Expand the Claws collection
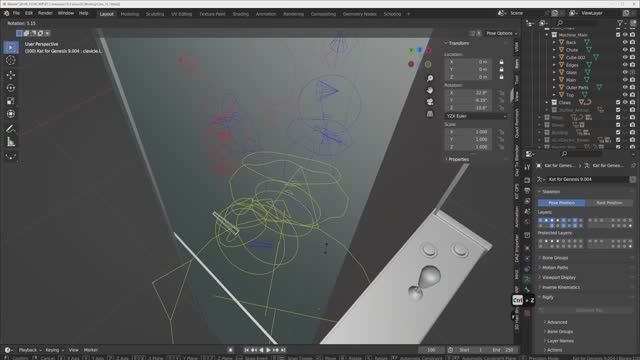The height and width of the screenshot is (360, 640). pos(547,102)
